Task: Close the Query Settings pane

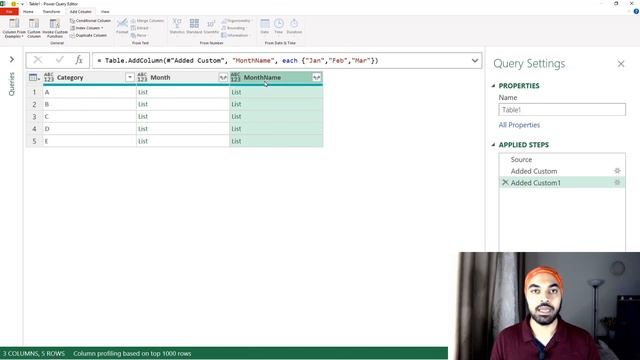Action: click(621, 64)
